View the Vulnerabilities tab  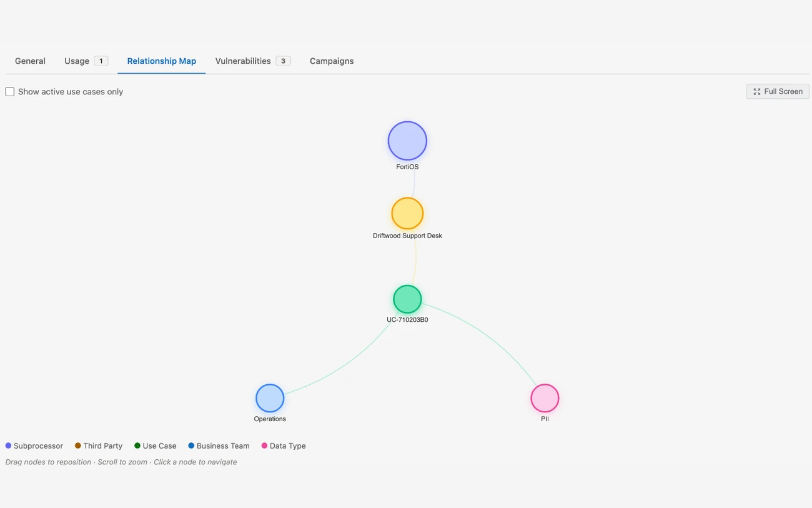click(253, 61)
